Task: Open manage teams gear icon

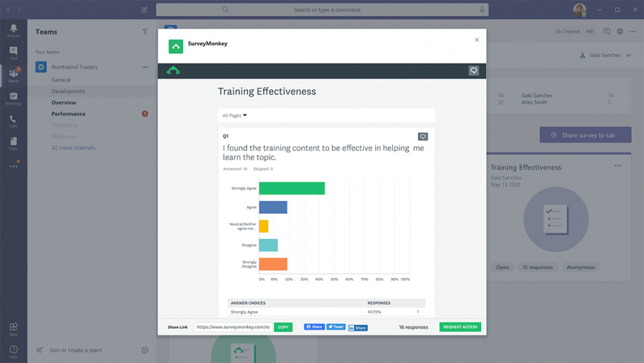Action: (x=144, y=350)
